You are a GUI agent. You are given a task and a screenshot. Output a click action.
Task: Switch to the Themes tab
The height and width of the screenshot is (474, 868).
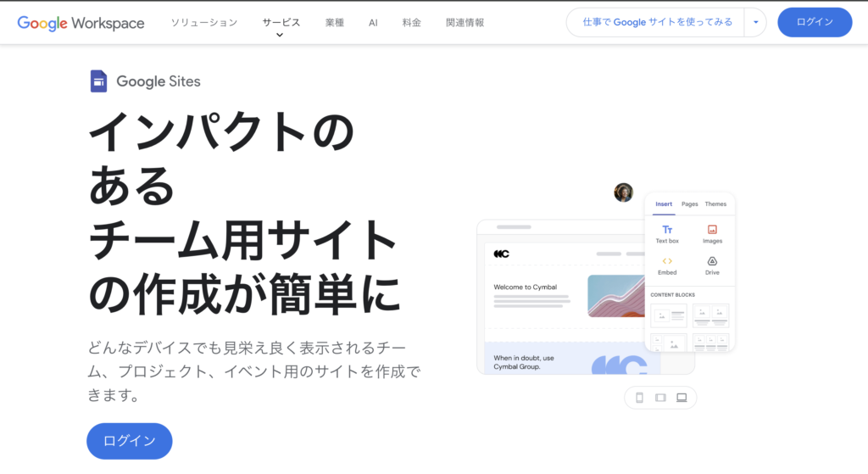715,204
